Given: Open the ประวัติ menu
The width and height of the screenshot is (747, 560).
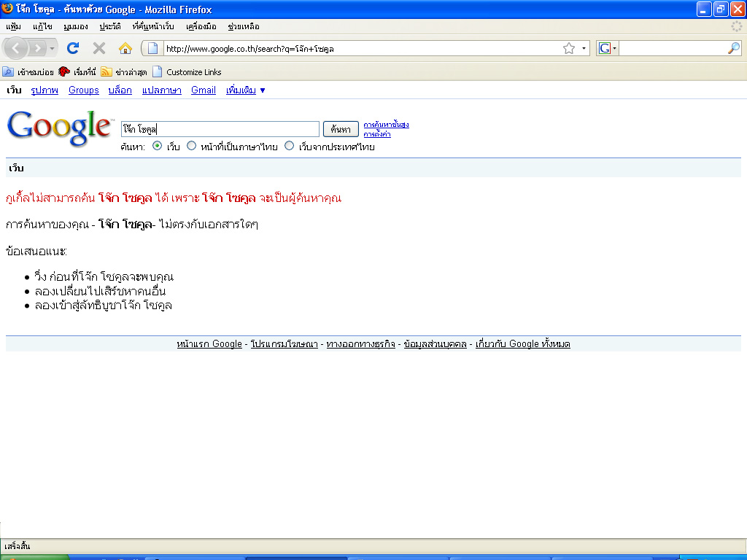Looking at the screenshot, I should 110,27.
